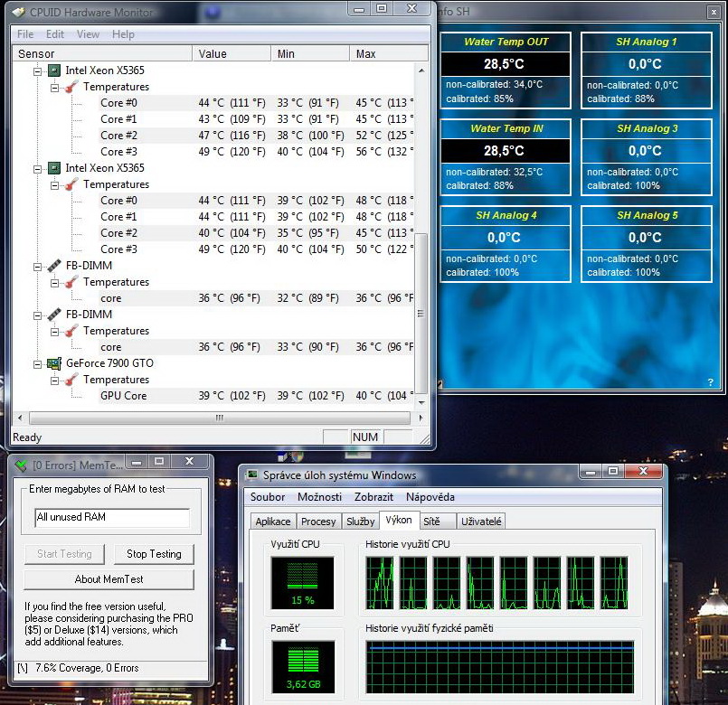Click the CPUID Hardware Monitor title bar icon
The image size is (728, 705).
tap(18, 12)
